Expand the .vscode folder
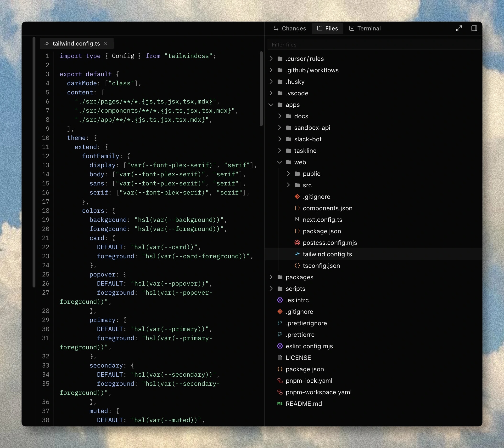Viewport: 504px width, 448px height. click(271, 93)
